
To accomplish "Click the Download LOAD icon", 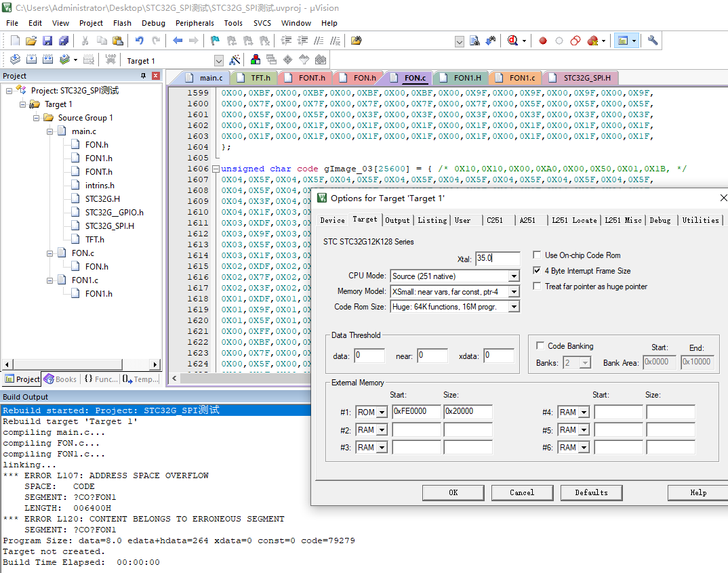I will pos(110,60).
